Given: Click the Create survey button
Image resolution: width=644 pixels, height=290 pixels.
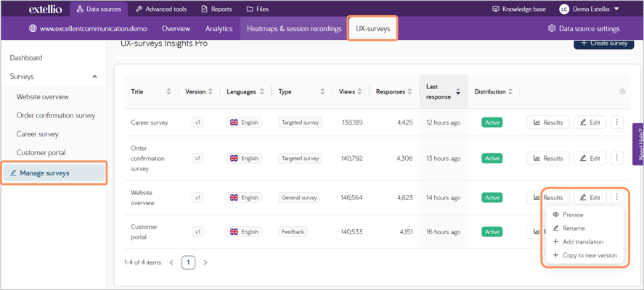Looking at the screenshot, I should (604, 43).
